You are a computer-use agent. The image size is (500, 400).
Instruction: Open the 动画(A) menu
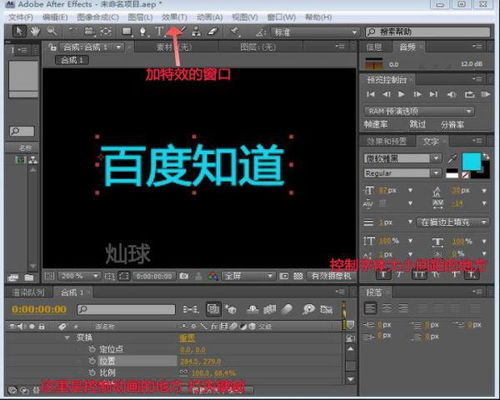[210, 17]
